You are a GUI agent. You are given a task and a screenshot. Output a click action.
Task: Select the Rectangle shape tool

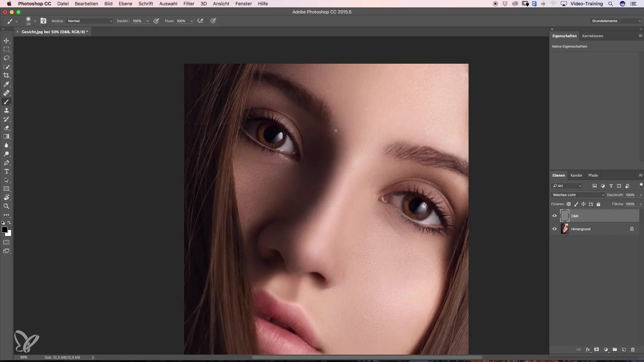[x=6, y=189]
